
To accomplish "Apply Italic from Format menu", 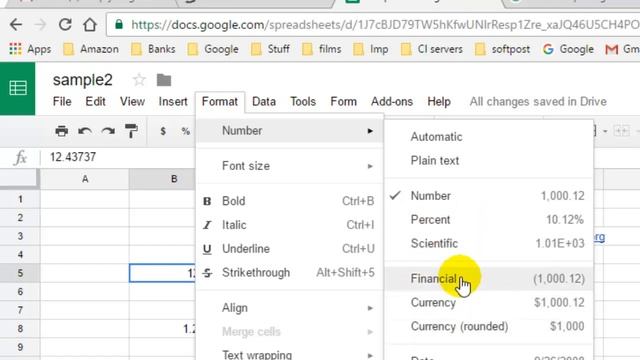I will pyautogui.click(x=289, y=225).
